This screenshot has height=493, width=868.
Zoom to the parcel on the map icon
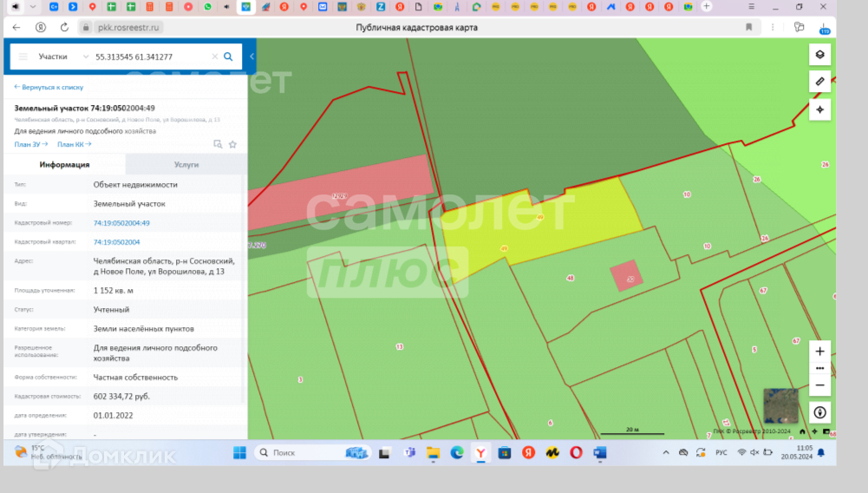click(x=218, y=144)
